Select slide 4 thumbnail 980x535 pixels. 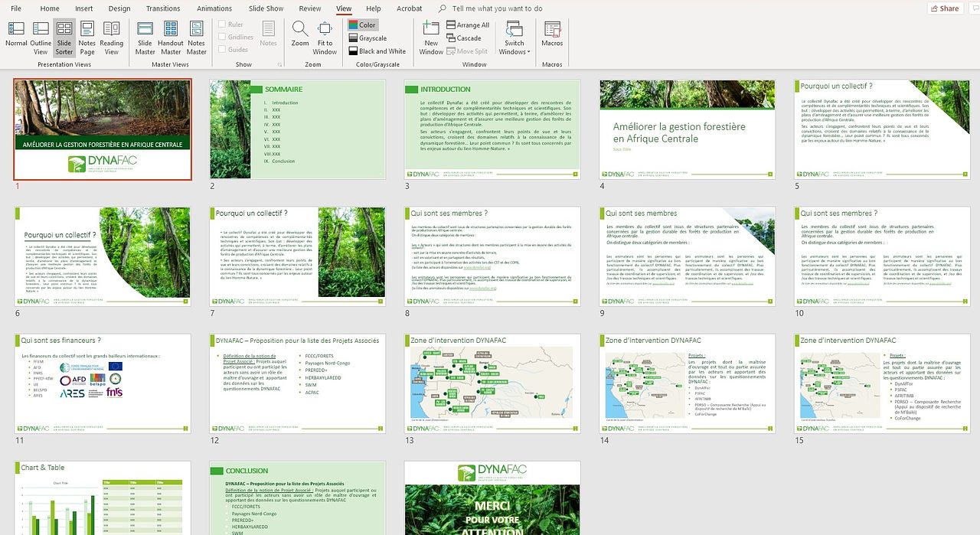pos(688,129)
